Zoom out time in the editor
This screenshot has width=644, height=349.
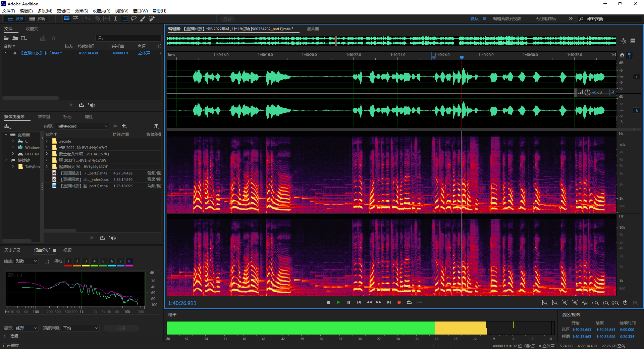point(575,303)
